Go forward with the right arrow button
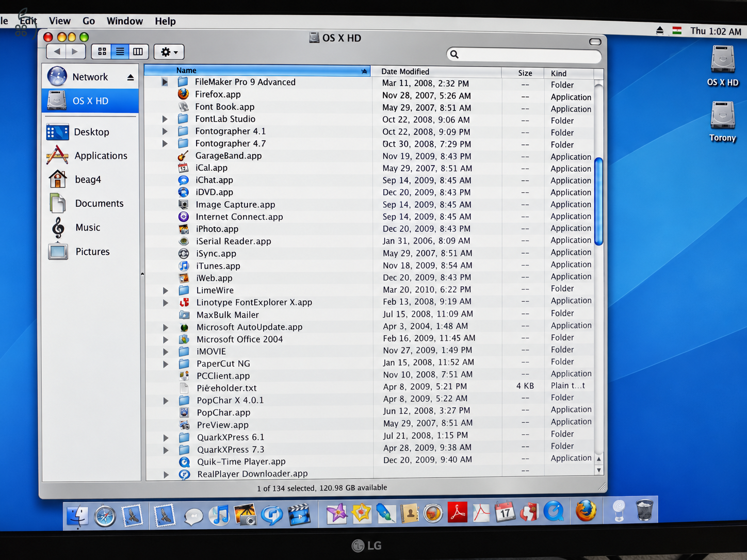Screen dimensions: 747x560 point(75,52)
